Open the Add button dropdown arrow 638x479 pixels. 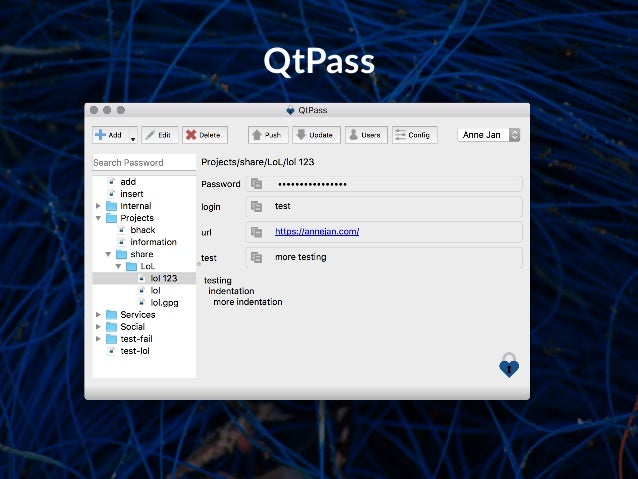click(x=133, y=139)
